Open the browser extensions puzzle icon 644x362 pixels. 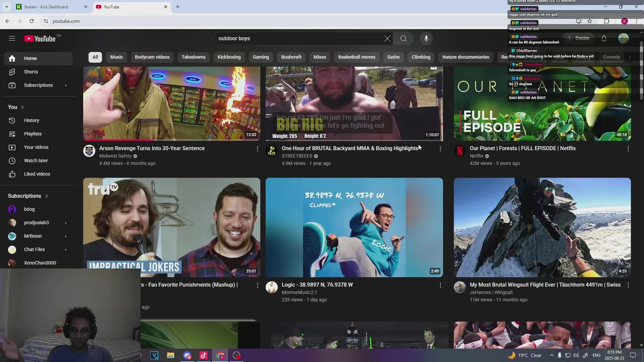[606, 21]
